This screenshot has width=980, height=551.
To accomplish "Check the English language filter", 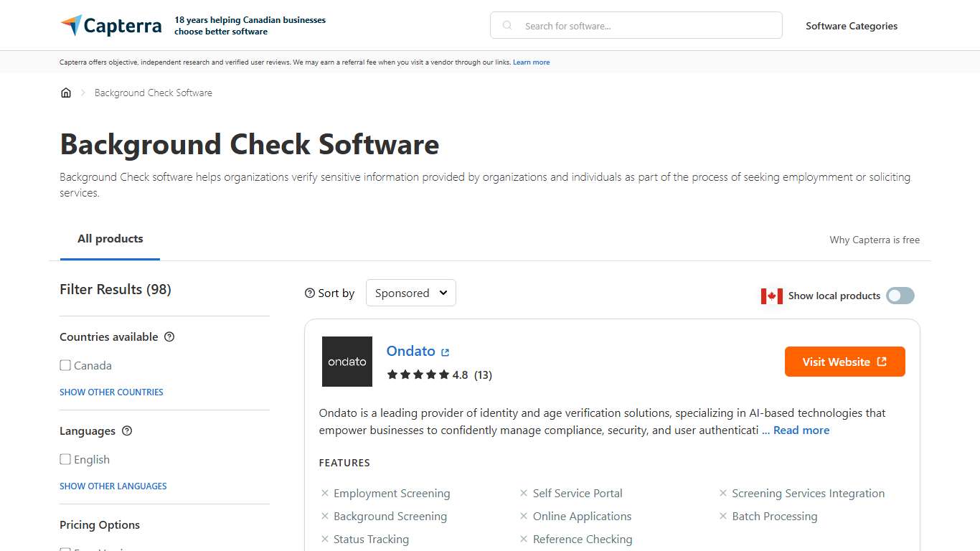I will pos(65,459).
